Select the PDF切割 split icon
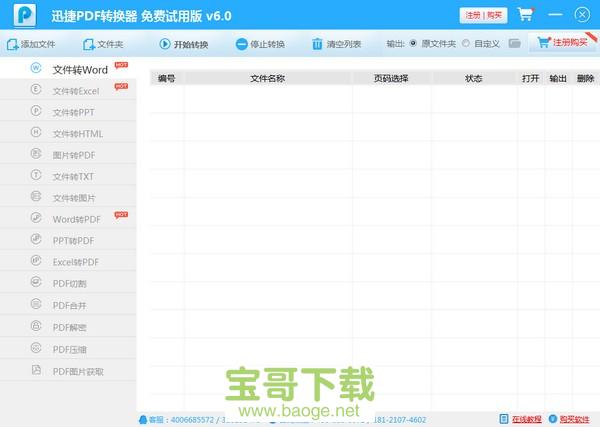The width and height of the screenshot is (600, 427). pyautogui.click(x=36, y=282)
